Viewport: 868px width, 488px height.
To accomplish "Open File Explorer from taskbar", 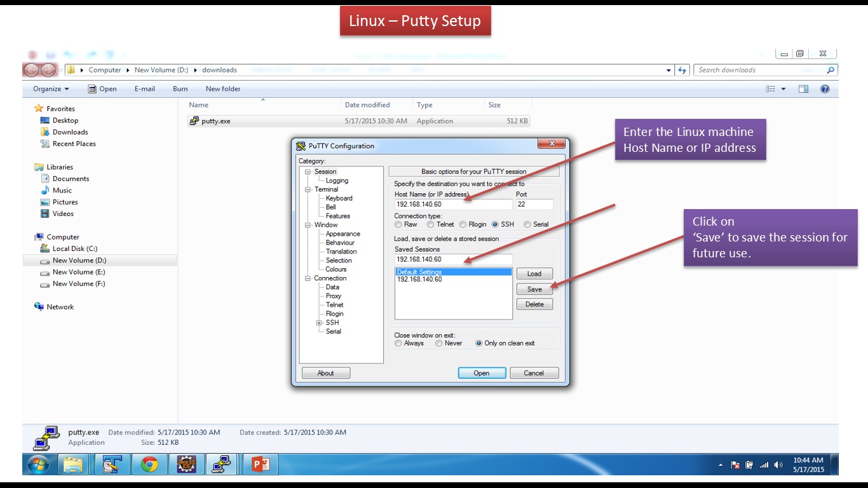I will tap(74, 464).
